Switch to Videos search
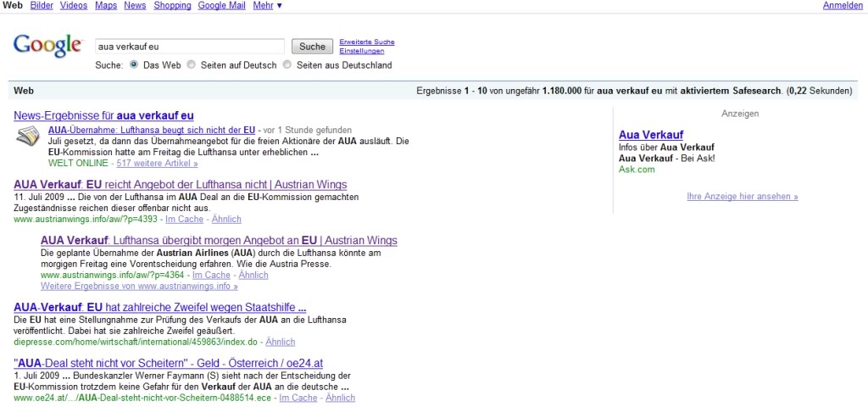This screenshot has height=407, width=868. point(74,6)
